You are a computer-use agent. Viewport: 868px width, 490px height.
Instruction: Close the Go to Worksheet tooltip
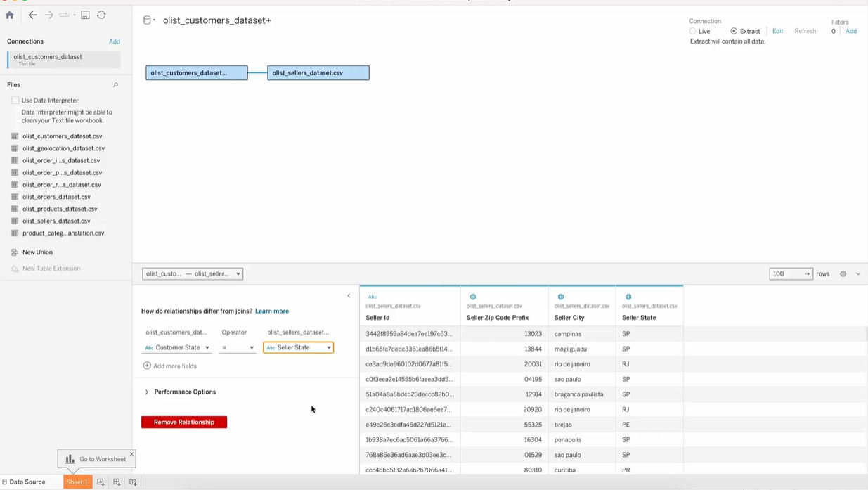pos(131,454)
